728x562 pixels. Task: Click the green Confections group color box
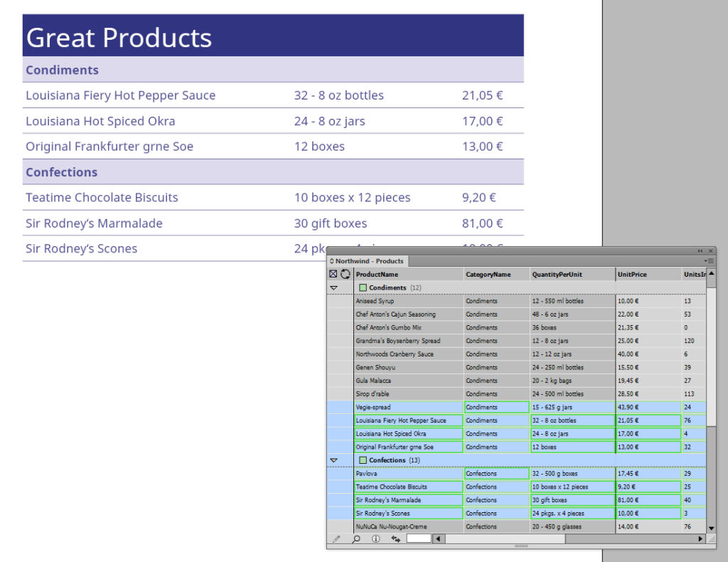(x=363, y=460)
